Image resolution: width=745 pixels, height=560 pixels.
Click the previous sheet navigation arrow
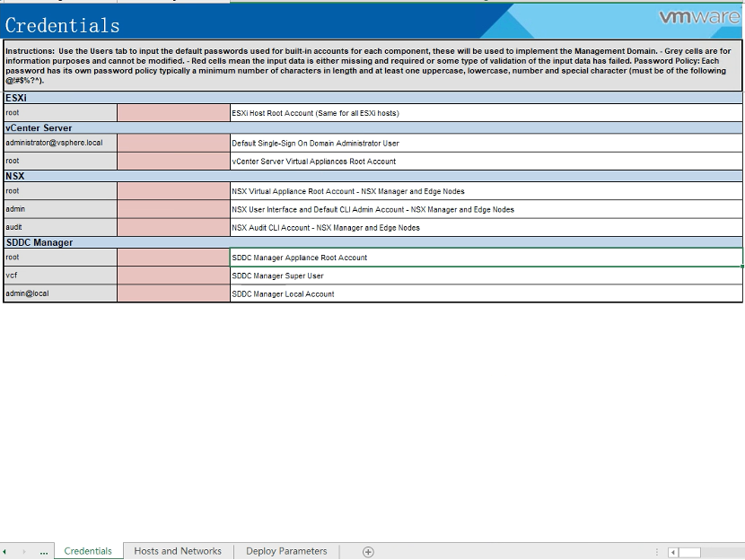[x=4, y=551]
